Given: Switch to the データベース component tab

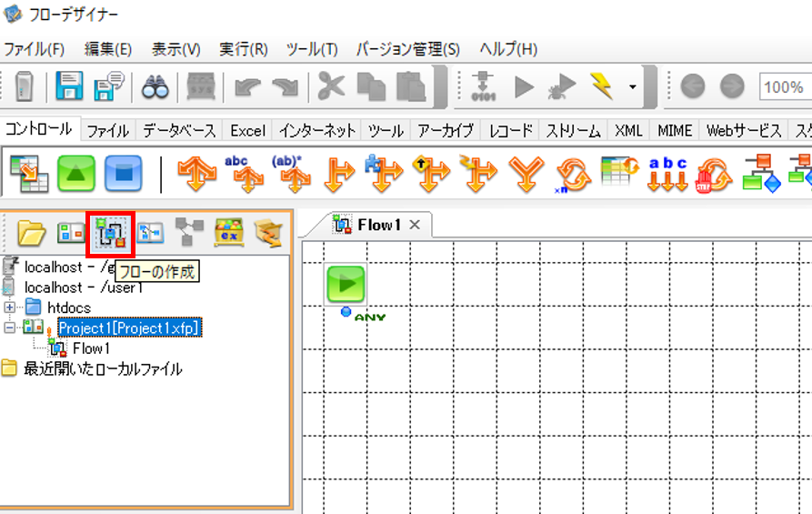Looking at the screenshot, I should click(179, 131).
